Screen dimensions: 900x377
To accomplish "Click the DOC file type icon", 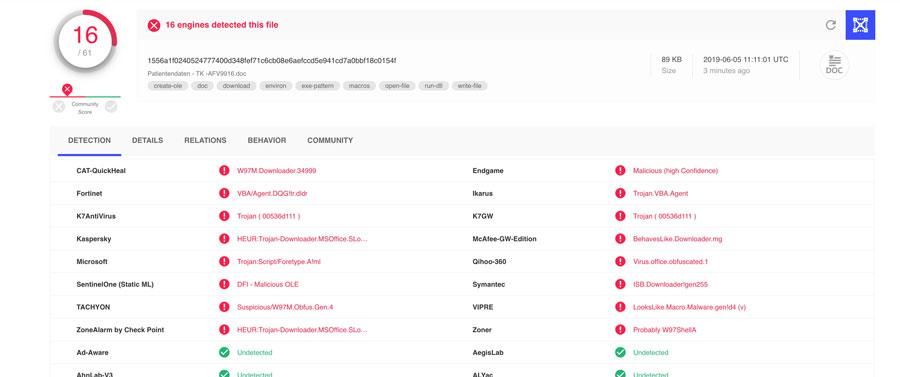I will [834, 65].
